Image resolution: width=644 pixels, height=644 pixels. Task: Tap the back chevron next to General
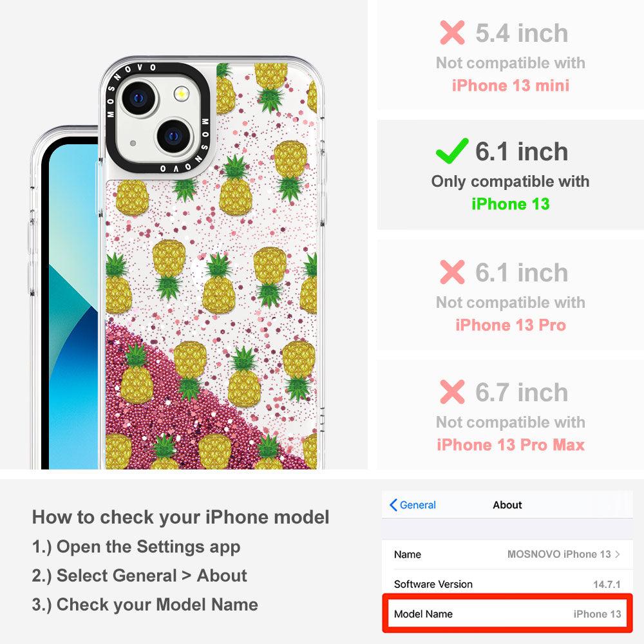[393, 505]
